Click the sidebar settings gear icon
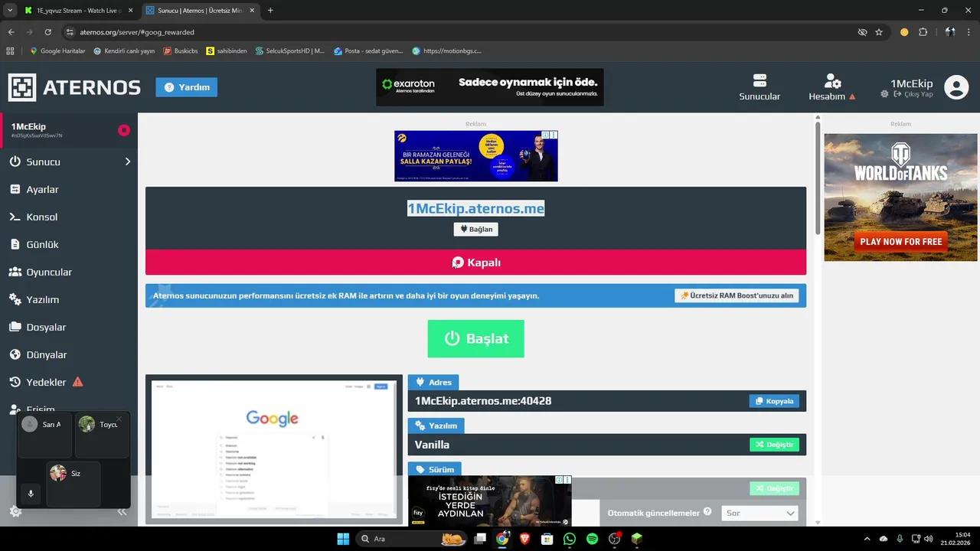This screenshot has width=980, height=551. [15, 511]
